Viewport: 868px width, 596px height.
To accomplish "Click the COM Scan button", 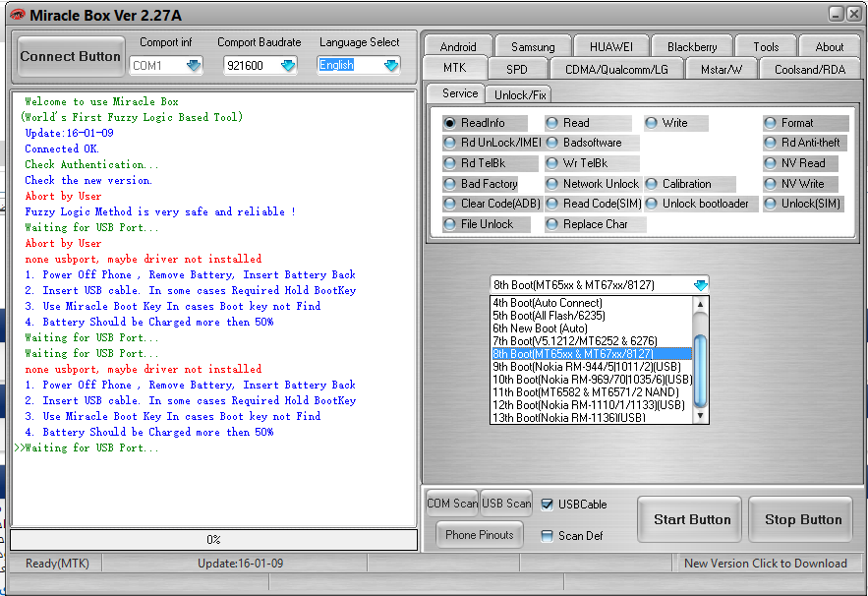I will click(452, 504).
